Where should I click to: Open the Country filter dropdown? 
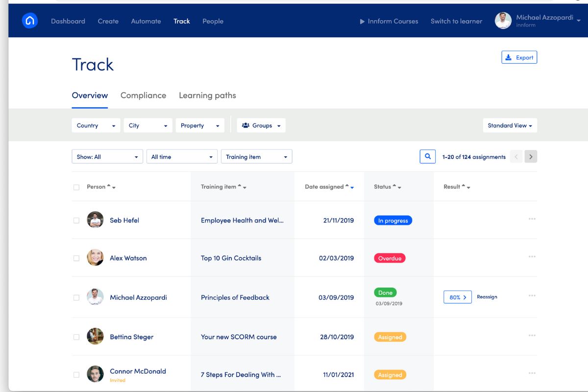[96, 125]
